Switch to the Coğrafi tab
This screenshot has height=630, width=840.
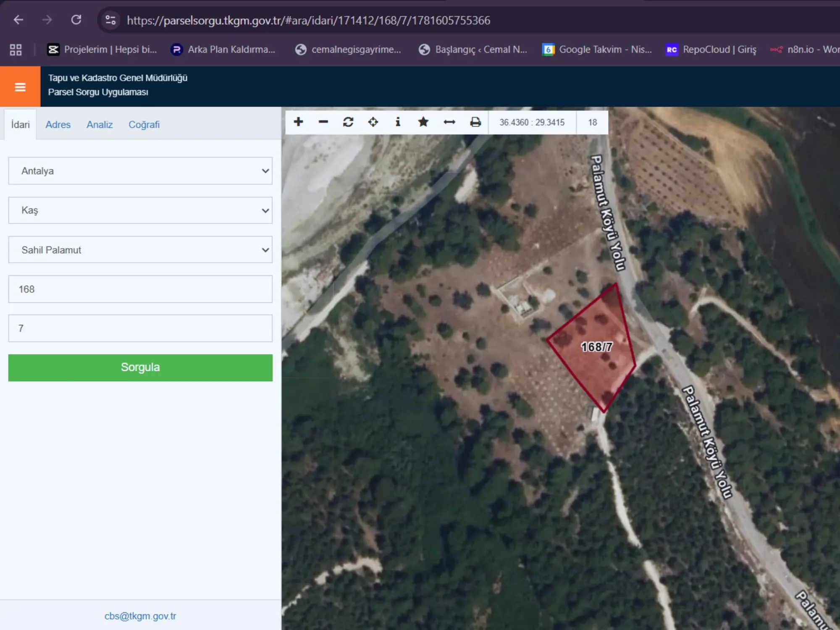point(144,124)
